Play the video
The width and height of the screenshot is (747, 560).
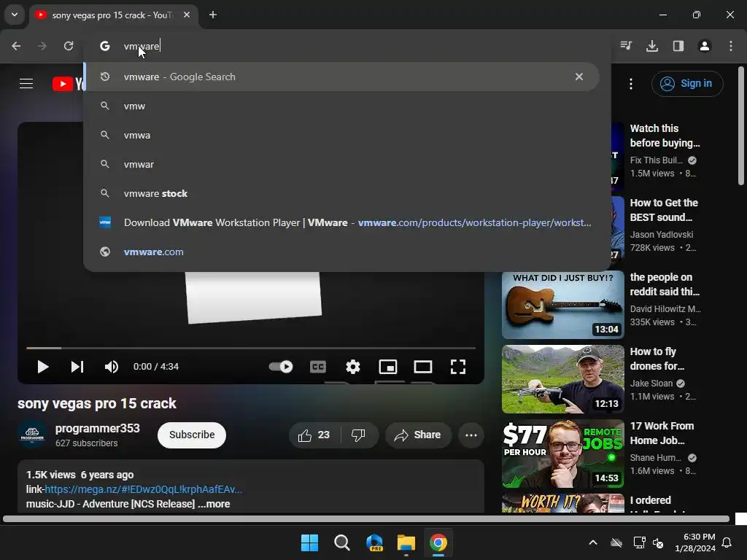coord(43,367)
